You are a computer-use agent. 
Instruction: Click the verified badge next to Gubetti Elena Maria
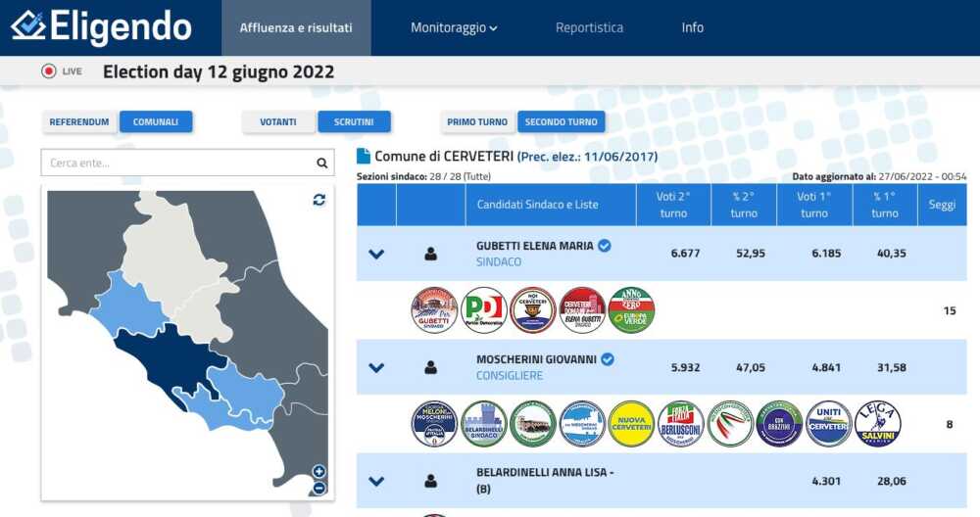coord(605,246)
